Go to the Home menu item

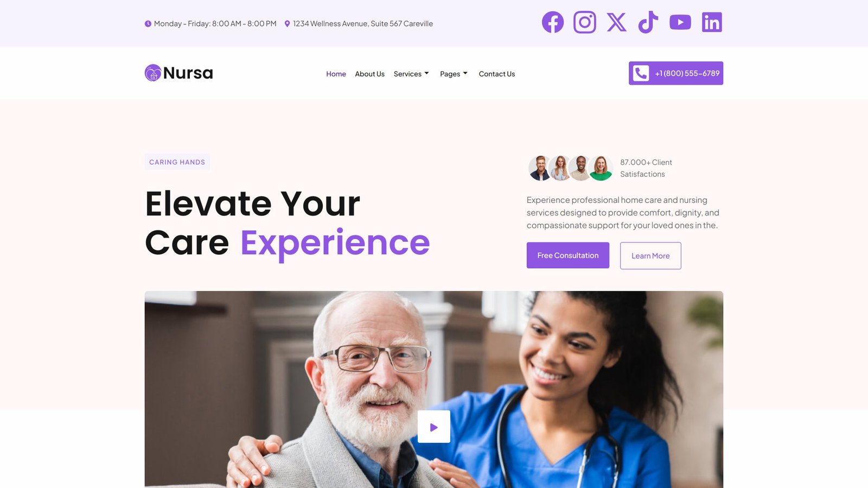336,74
